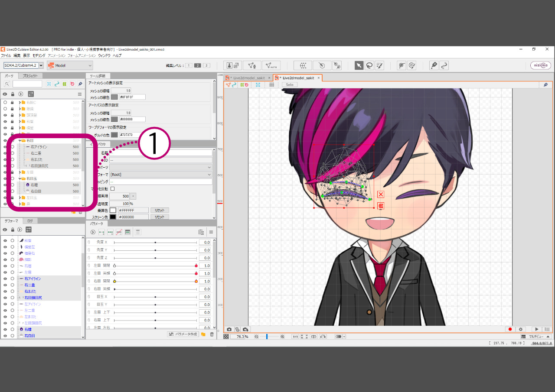Open the ファイル menu

click(x=6, y=56)
